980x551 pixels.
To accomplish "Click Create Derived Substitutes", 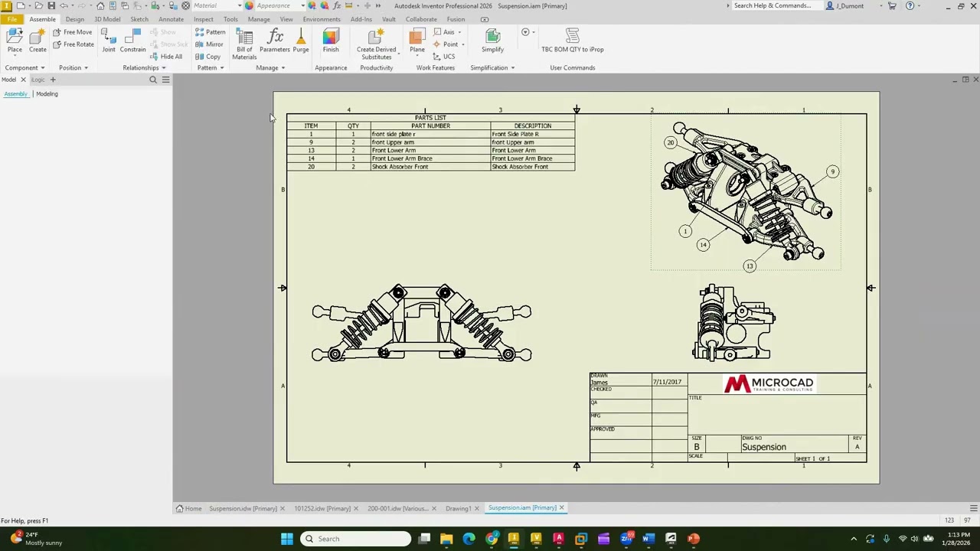I will tap(376, 44).
